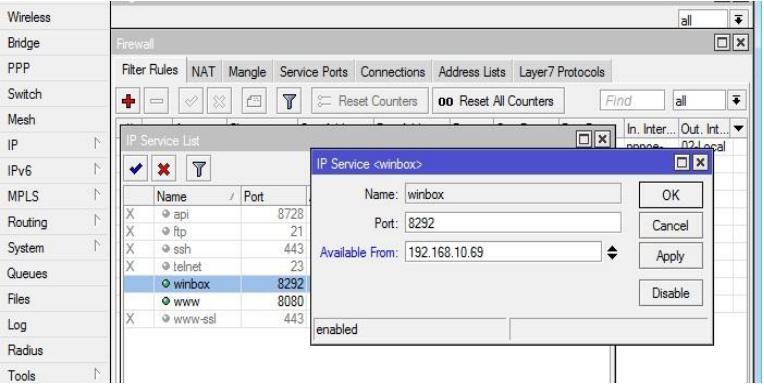
Task: Close the Firewall window
Action: 741,43
